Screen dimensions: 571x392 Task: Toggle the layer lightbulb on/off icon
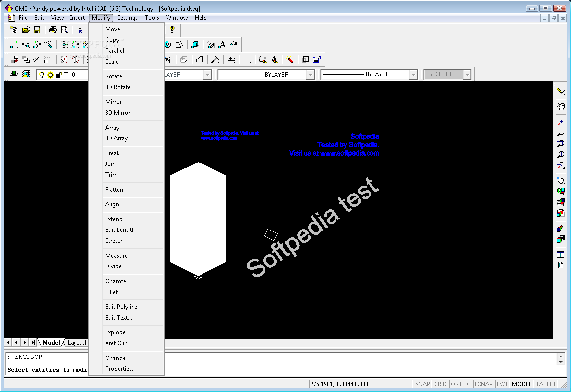pos(42,75)
